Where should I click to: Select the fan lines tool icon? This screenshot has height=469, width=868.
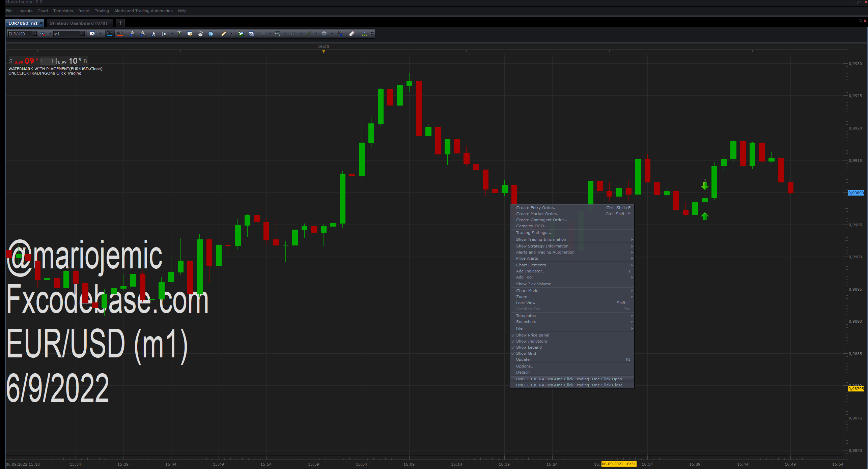point(293,34)
